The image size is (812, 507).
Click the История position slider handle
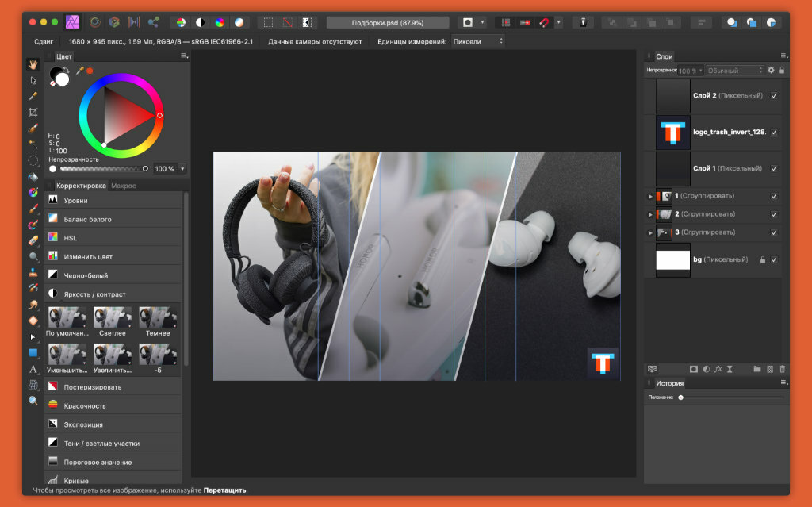tap(681, 398)
